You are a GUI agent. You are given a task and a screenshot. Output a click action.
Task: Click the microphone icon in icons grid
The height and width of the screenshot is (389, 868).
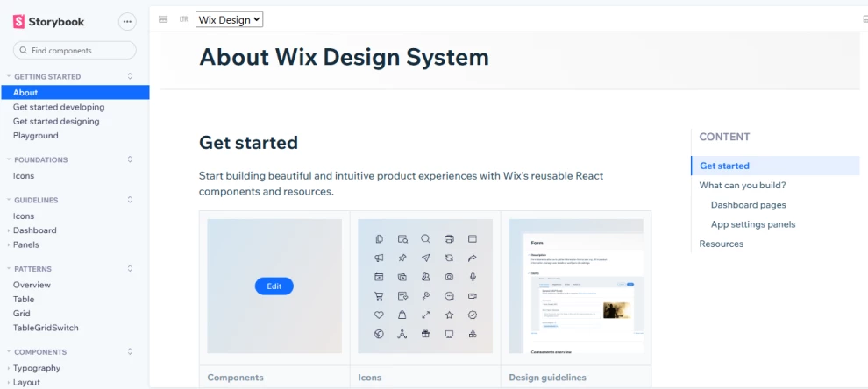pos(473,277)
